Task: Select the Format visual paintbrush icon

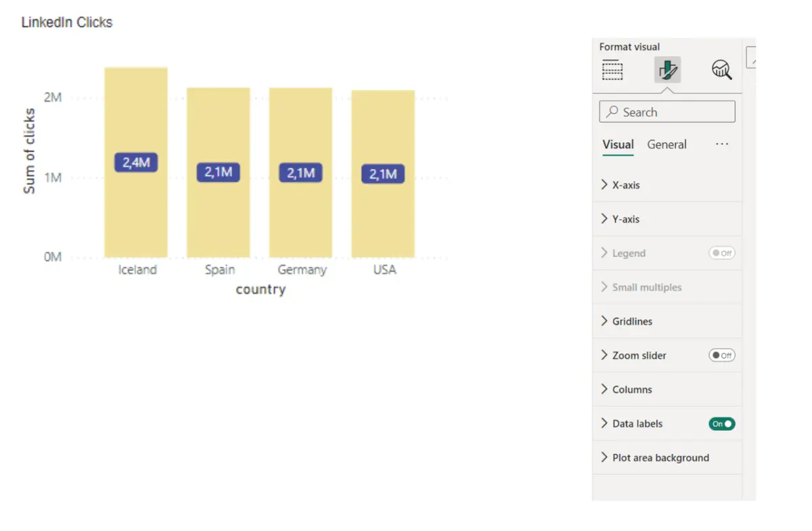Action: click(667, 70)
